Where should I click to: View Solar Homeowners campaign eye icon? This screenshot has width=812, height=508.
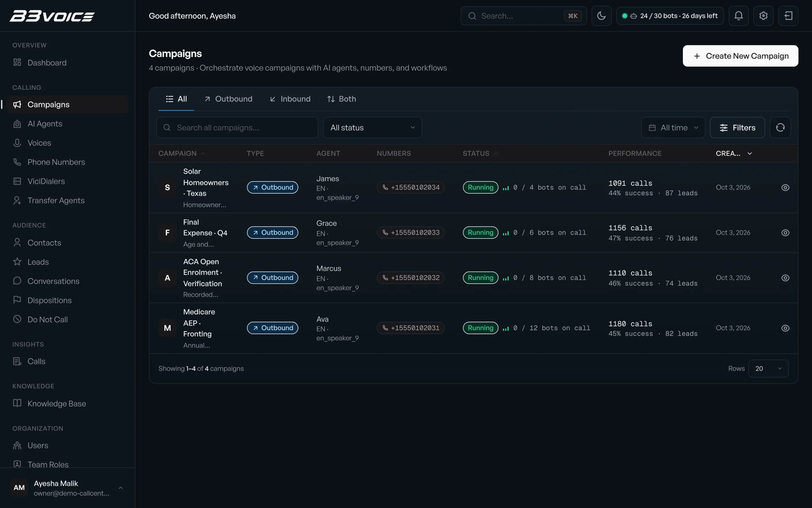785,187
